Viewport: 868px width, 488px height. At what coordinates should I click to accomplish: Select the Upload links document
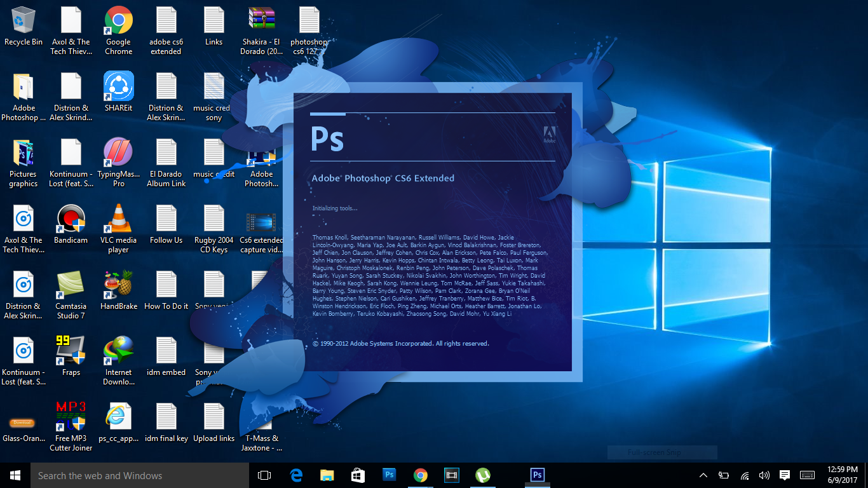point(214,423)
